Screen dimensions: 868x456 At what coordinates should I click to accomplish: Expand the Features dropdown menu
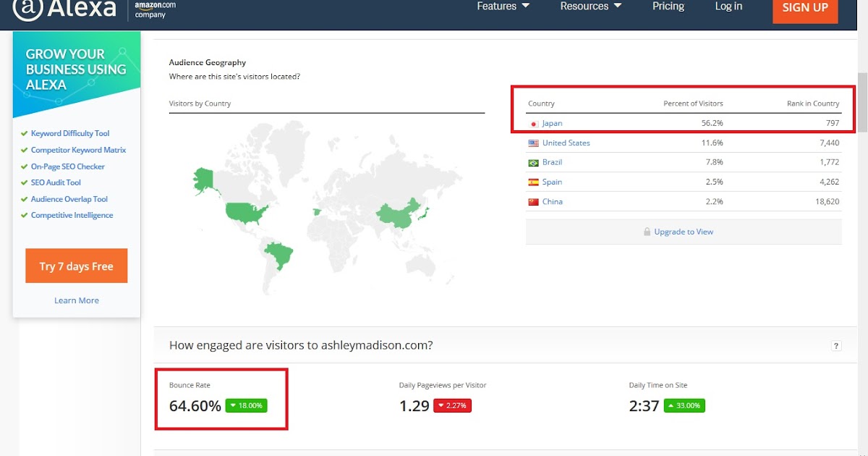[503, 7]
